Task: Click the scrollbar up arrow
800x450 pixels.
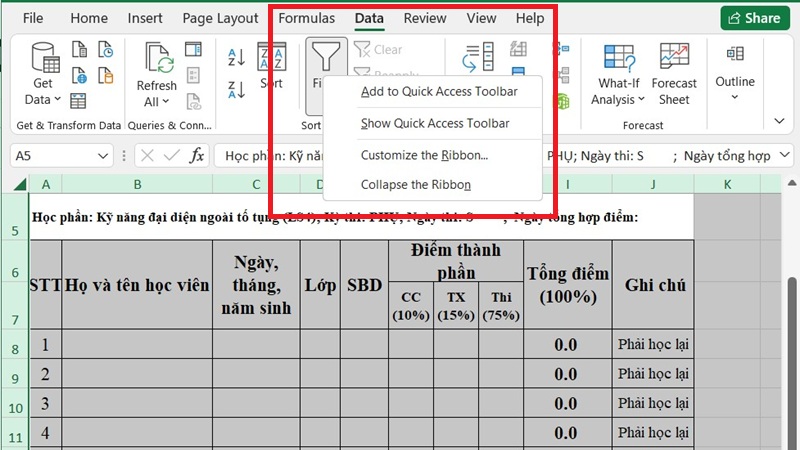Action: tap(792, 183)
